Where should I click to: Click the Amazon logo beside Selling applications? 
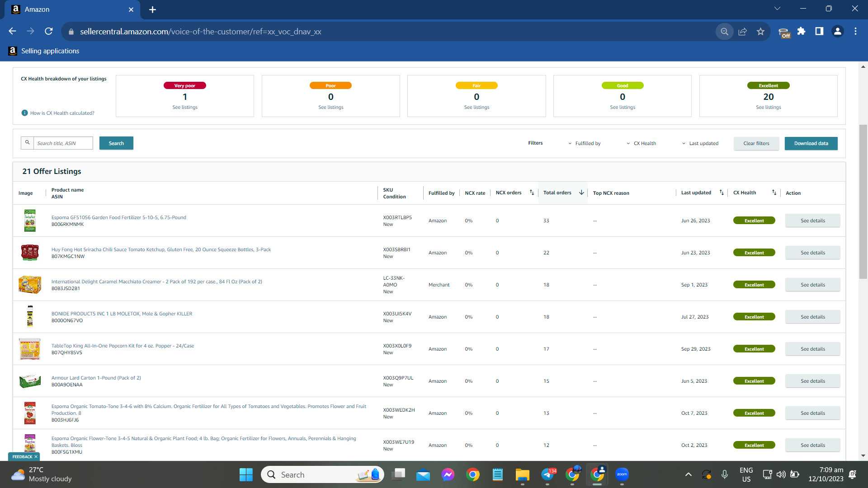[x=13, y=51]
